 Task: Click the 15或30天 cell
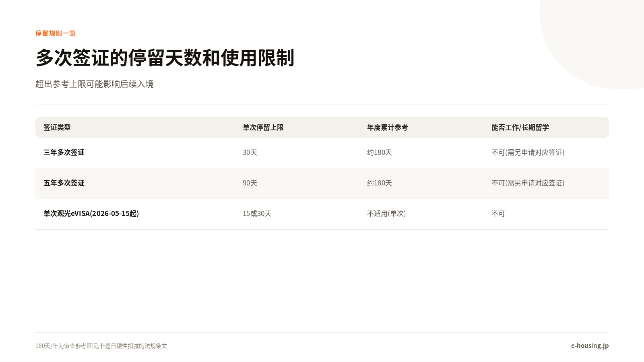click(257, 214)
